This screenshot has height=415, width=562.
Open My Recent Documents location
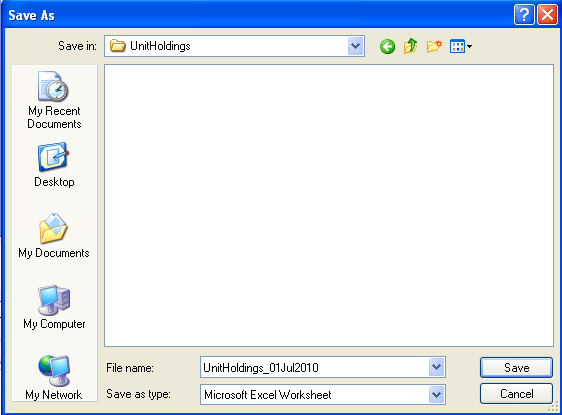54,100
